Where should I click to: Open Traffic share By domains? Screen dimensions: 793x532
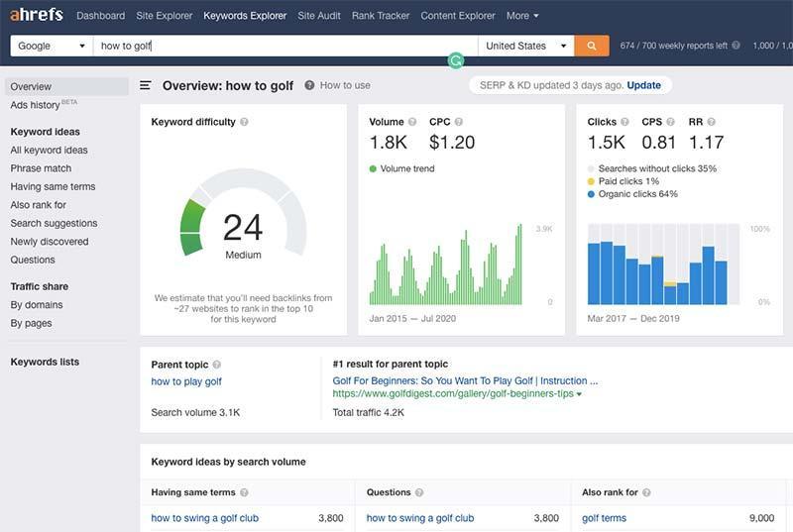pos(37,305)
